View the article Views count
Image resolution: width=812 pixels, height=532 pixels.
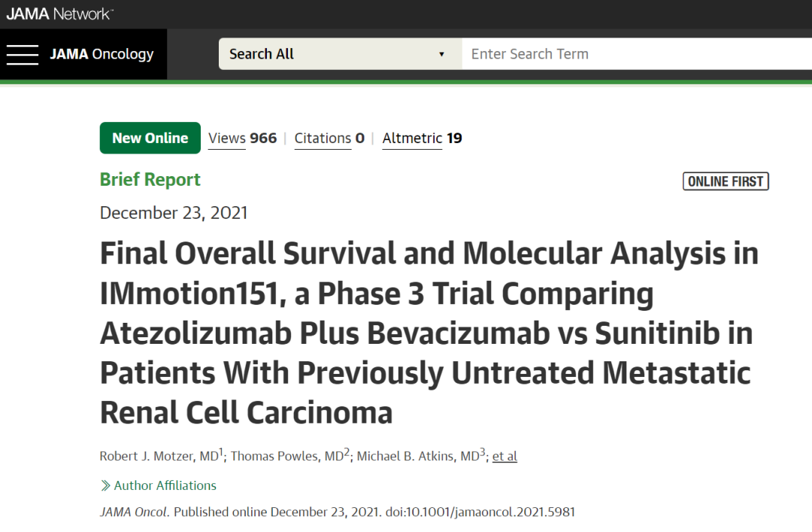coord(242,138)
